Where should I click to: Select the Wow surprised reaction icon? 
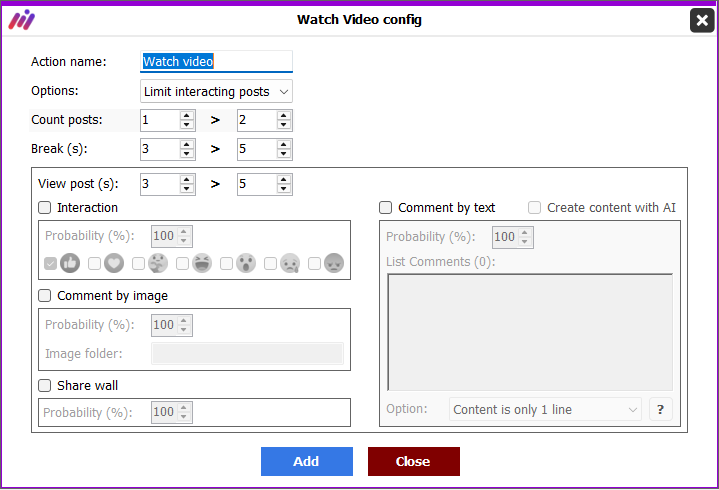[246, 264]
